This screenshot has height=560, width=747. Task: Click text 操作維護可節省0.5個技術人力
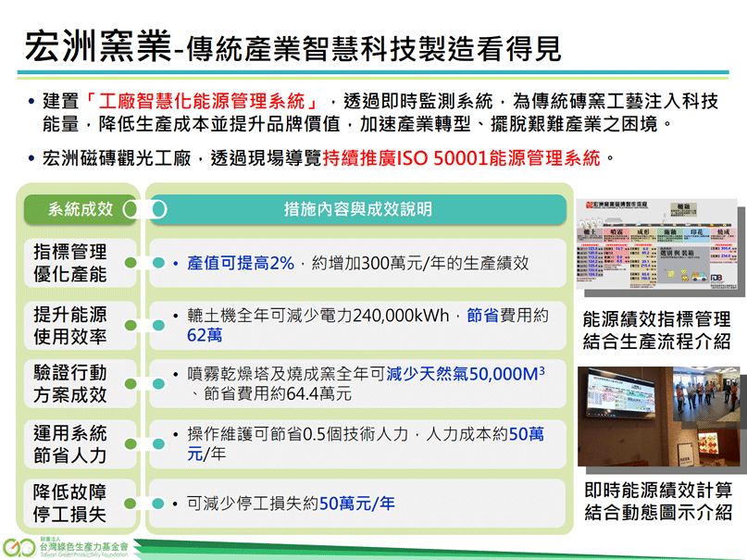click(x=297, y=434)
